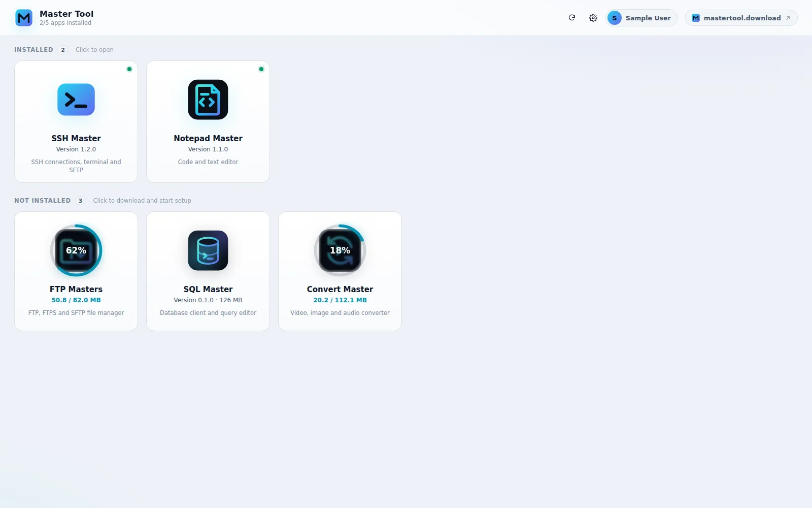This screenshot has width=812, height=508.
Task: Click Convert Master 20.2 / 112.1 MB text
Action: [x=340, y=300]
